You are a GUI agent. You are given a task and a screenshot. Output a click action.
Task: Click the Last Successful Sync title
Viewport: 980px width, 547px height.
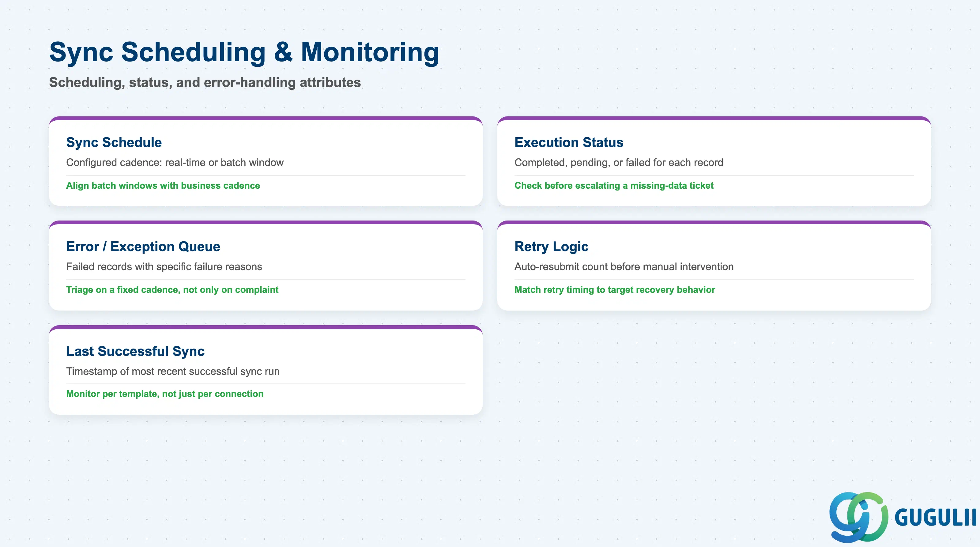(135, 351)
